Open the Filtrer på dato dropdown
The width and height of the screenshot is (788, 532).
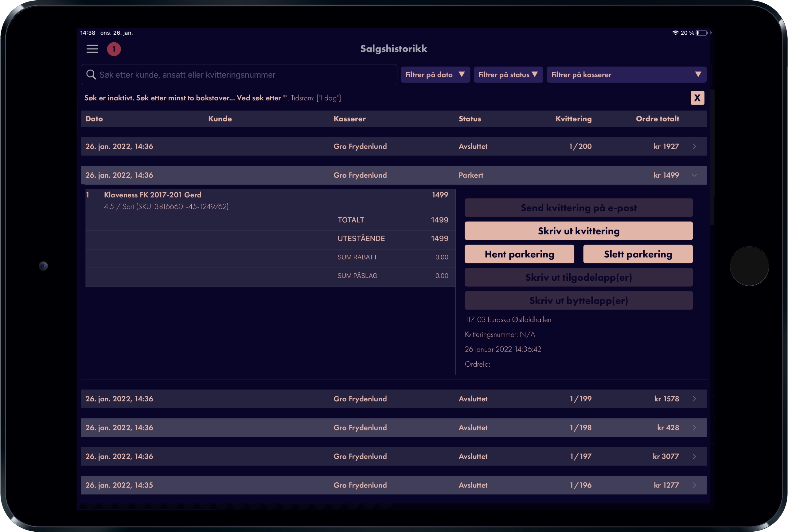click(435, 75)
